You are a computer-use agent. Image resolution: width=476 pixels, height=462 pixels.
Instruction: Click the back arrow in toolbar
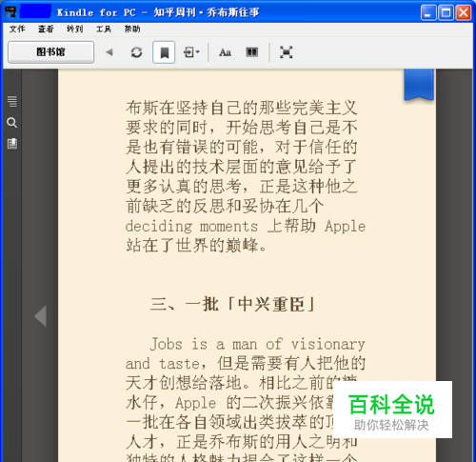(x=109, y=52)
